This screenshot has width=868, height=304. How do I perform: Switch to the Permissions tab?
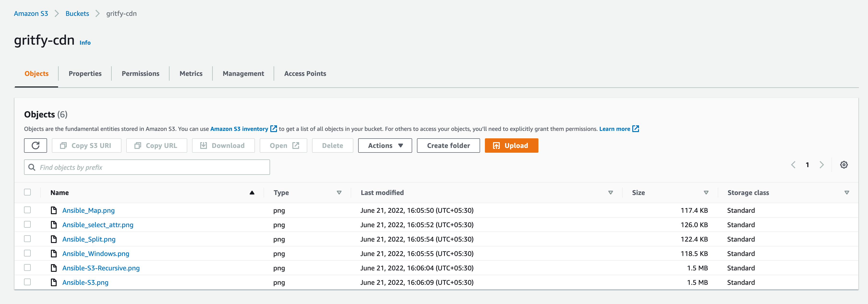click(140, 73)
